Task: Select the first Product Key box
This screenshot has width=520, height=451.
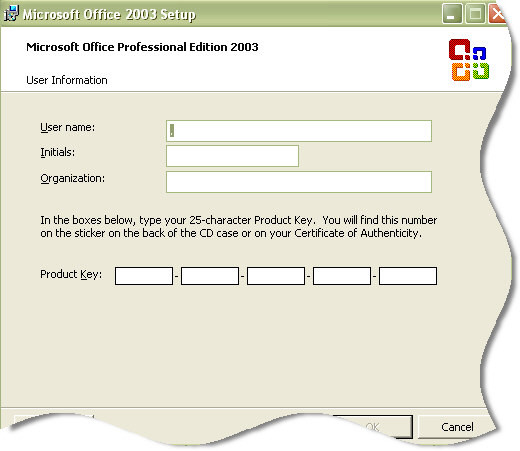Action: coord(144,276)
